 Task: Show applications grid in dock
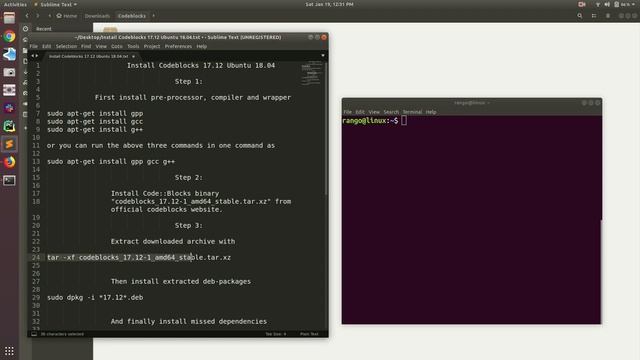9,351
